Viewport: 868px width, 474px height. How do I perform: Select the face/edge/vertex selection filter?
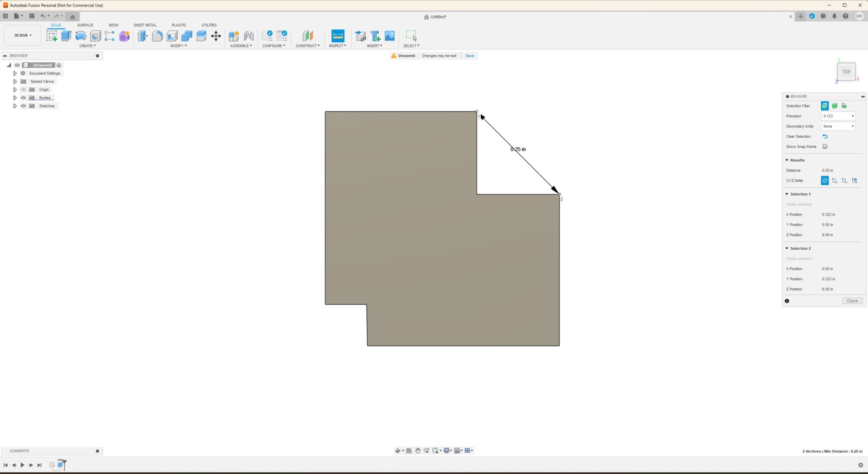(x=825, y=106)
